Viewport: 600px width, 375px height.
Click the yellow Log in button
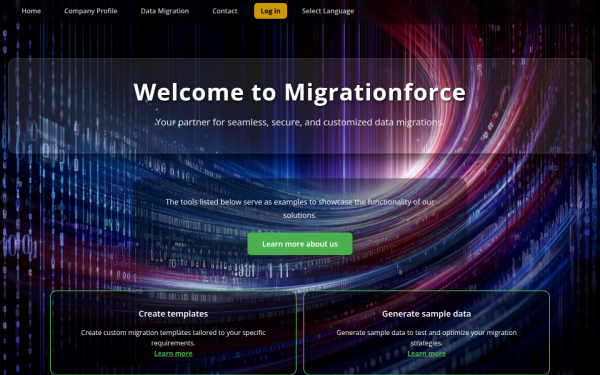(270, 11)
